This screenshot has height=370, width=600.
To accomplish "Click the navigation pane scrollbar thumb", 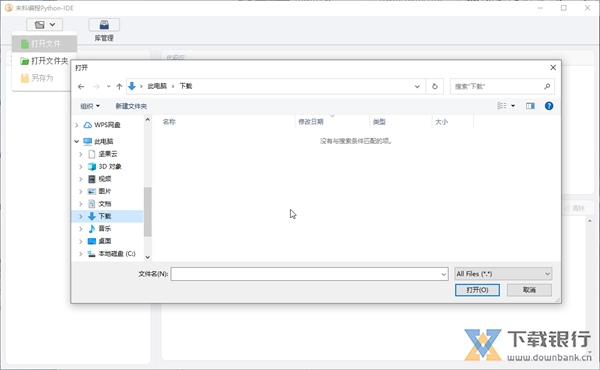I will tap(148, 212).
